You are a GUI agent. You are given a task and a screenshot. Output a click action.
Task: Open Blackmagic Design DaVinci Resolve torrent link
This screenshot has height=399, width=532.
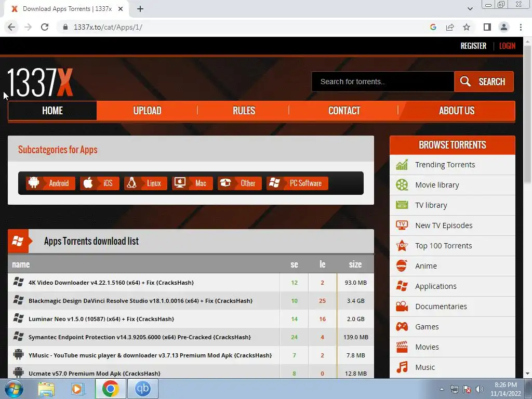click(x=140, y=301)
